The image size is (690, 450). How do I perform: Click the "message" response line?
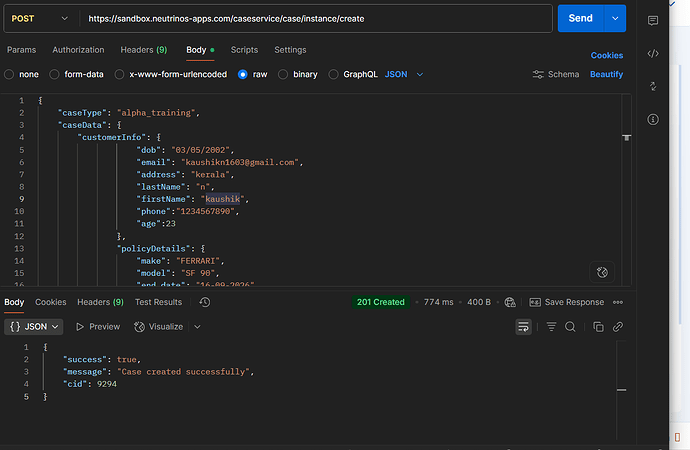(x=158, y=372)
